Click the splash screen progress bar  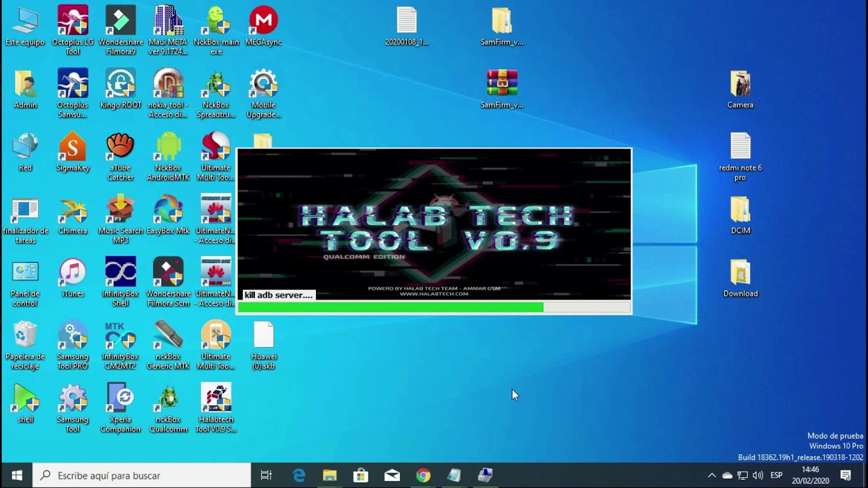point(434,307)
